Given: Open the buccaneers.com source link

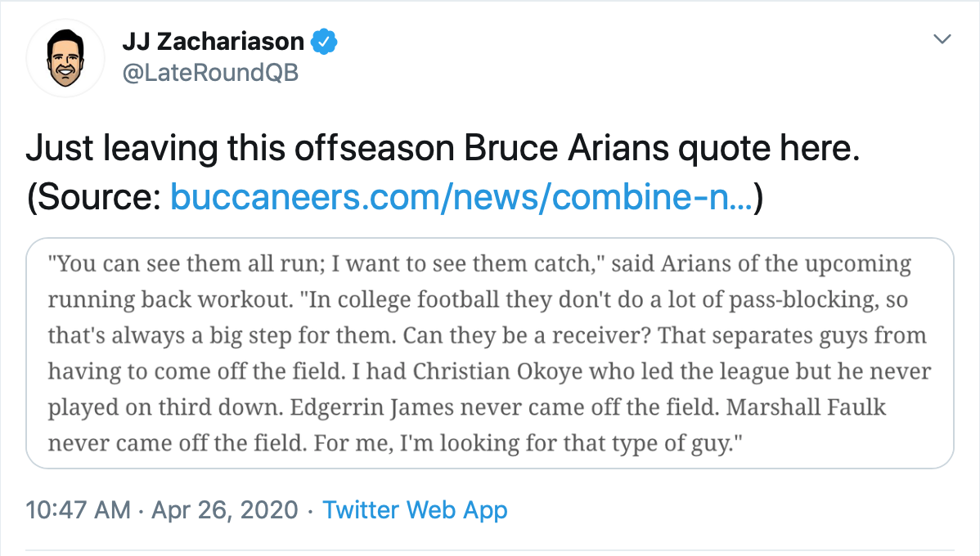Looking at the screenshot, I should point(461,198).
